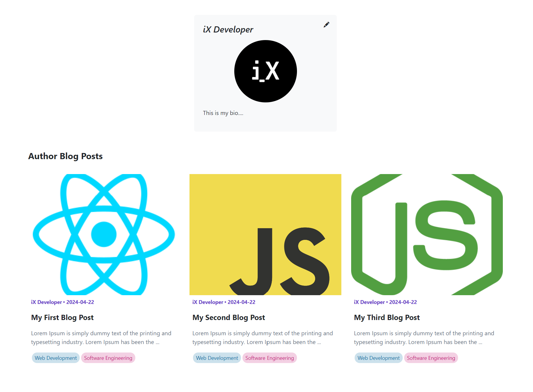Select Web Development tag on Second post
Image resolution: width=533 pixels, height=392 pixels.
[x=217, y=358]
